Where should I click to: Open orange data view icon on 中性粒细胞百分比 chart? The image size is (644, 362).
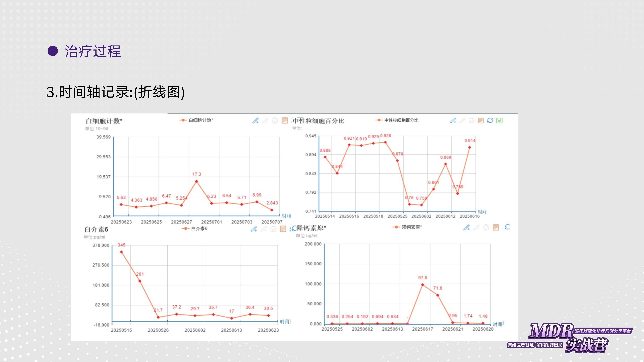[x=481, y=121]
